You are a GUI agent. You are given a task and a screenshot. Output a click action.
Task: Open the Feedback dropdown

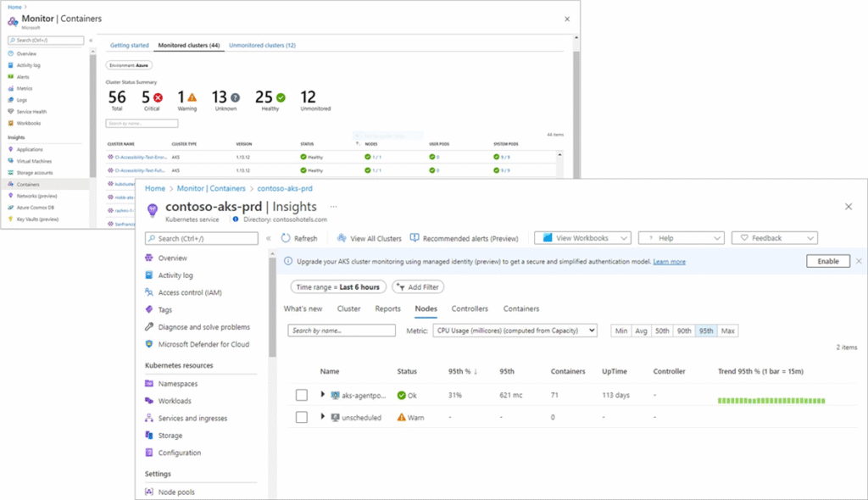(x=775, y=238)
